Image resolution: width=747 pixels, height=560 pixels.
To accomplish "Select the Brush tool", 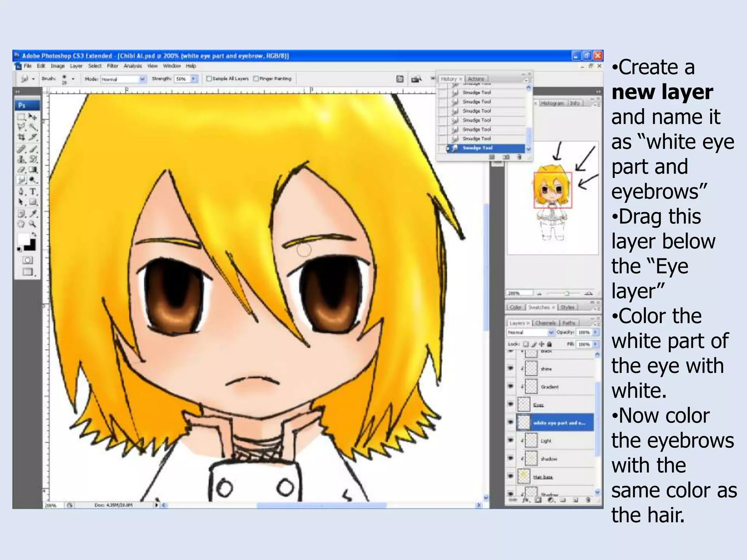I will pos(33,149).
